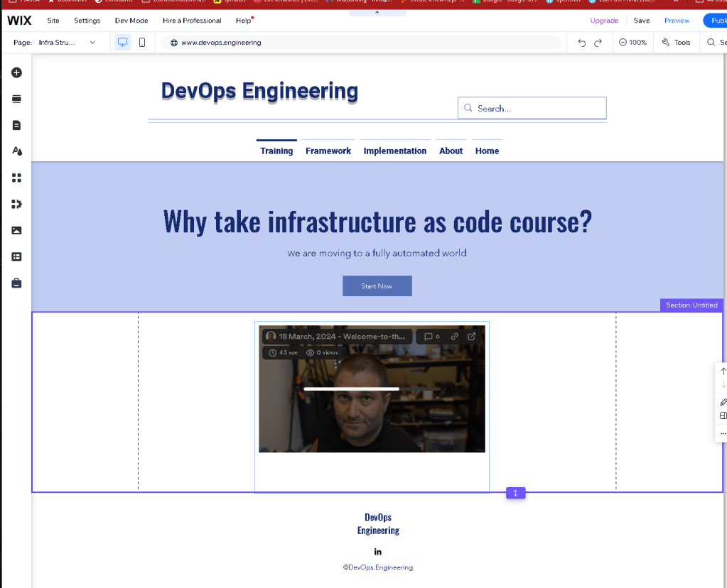727x588 pixels.
Task: Click the video comments icon
Action: point(431,337)
